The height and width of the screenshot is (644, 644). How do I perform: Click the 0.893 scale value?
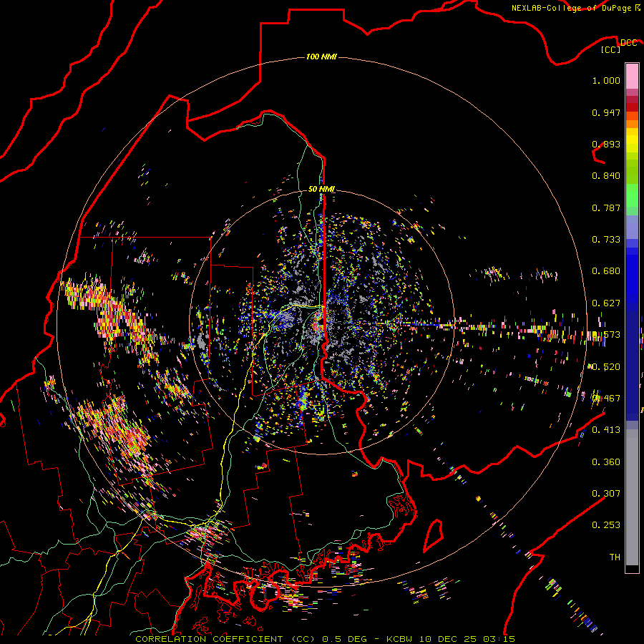pos(606,144)
